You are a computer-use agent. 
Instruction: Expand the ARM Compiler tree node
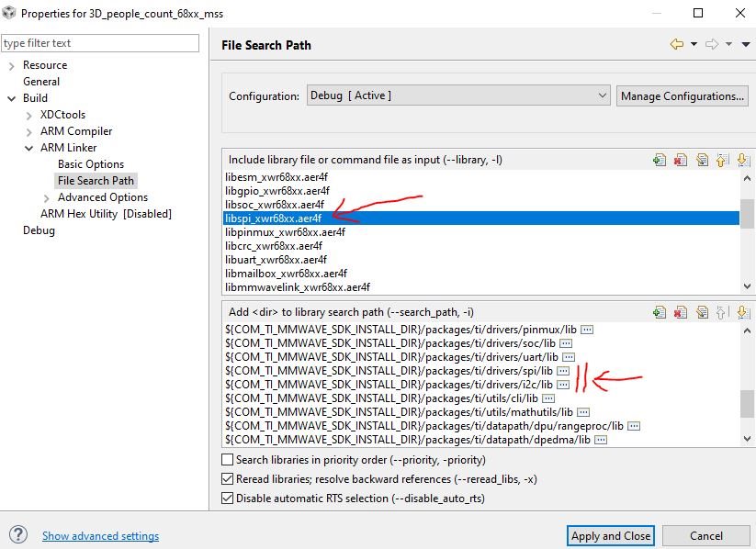coord(28,131)
